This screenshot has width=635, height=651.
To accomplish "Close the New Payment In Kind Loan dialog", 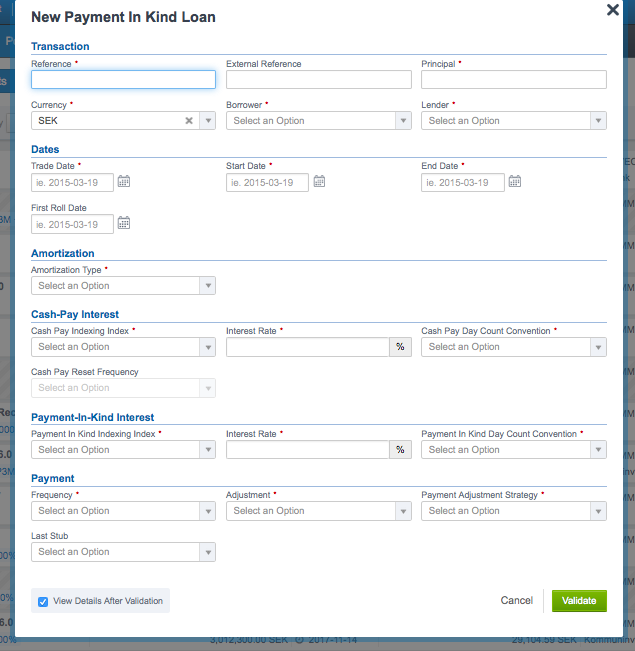I will click(613, 10).
